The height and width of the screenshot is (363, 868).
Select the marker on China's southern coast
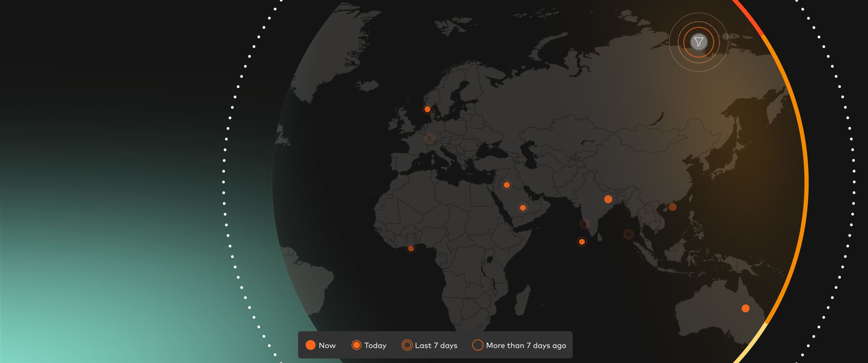(672, 207)
